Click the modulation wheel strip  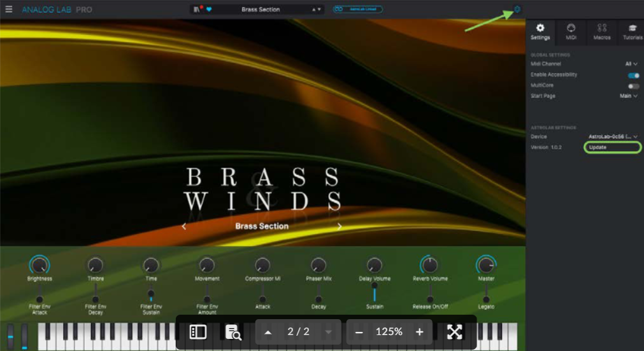pyautogui.click(x=25, y=336)
